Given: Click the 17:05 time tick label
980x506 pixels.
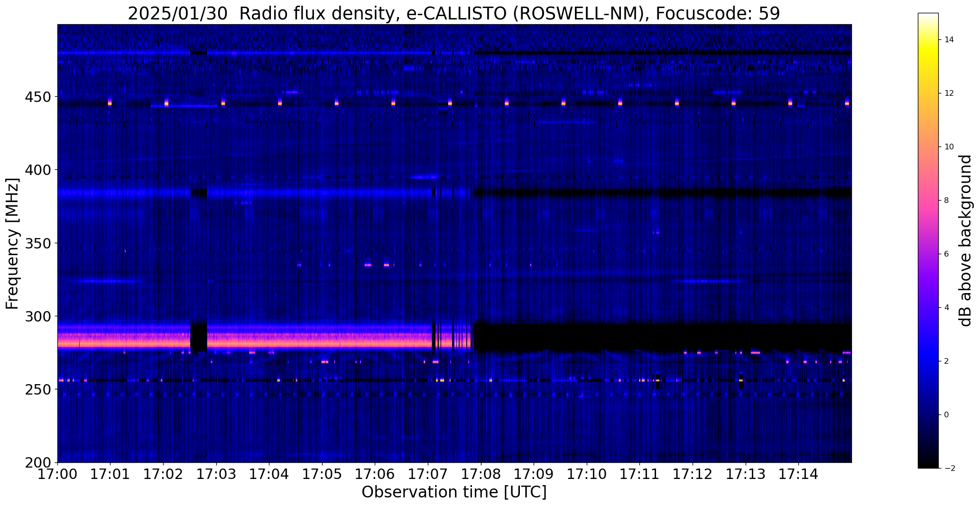Looking at the screenshot, I should coord(323,474).
